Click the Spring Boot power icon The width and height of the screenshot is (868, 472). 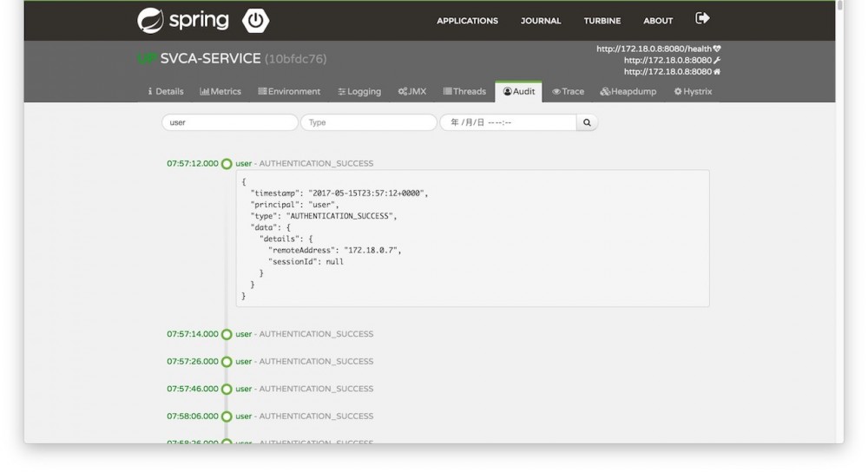(256, 20)
